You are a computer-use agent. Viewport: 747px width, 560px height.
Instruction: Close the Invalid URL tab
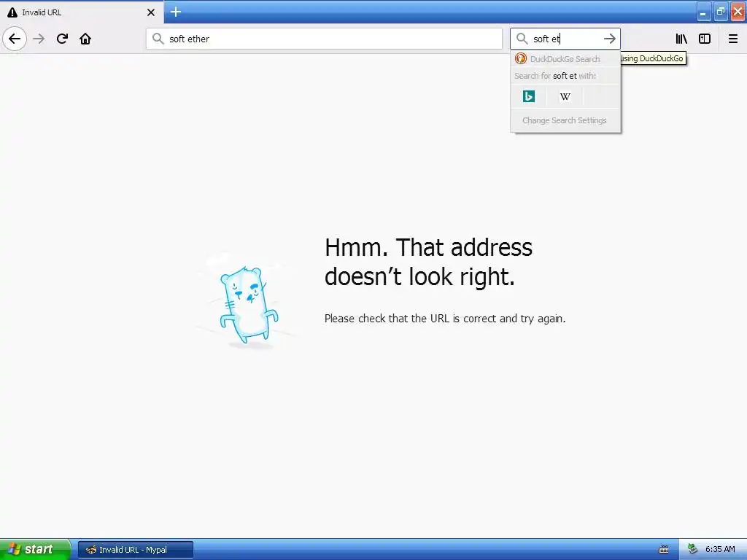[x=150, y=12]
